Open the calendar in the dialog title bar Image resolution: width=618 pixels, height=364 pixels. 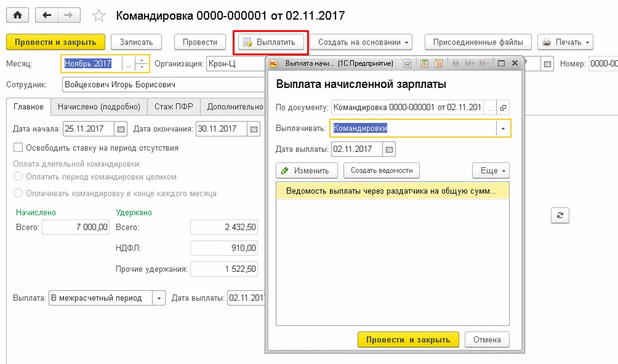point(438,63)
